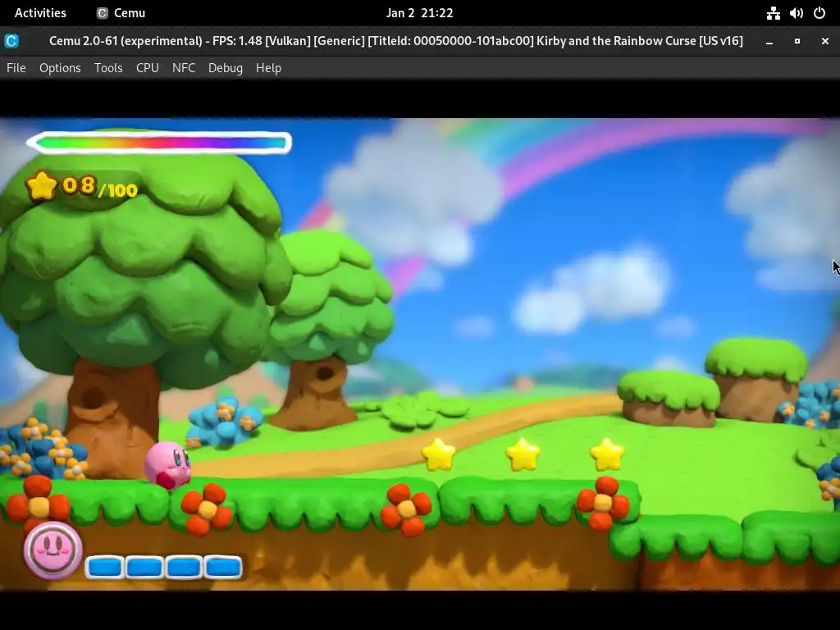The width and height of the screenshot is (840, 630).
Task: Click the volume speaker icon
Action: click(796, 13)
